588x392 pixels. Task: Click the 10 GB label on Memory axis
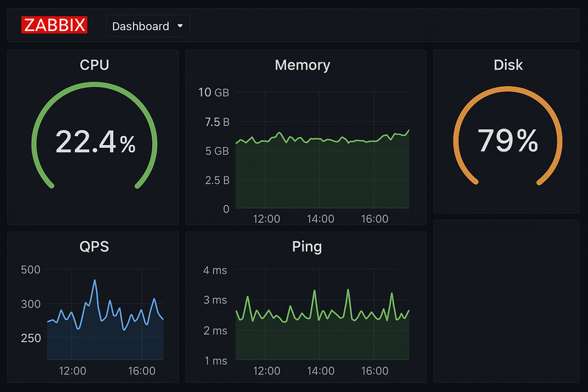(214, 93)
